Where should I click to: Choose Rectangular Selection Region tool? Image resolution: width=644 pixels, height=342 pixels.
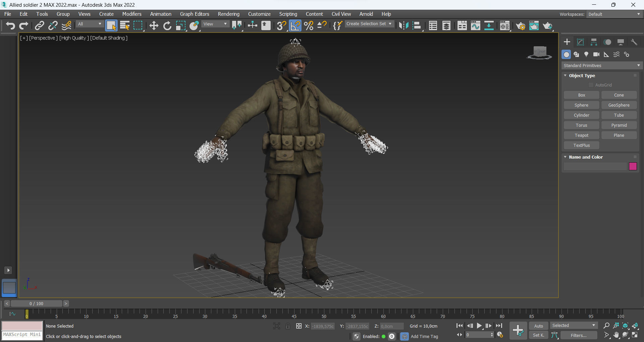click(138, 26)
